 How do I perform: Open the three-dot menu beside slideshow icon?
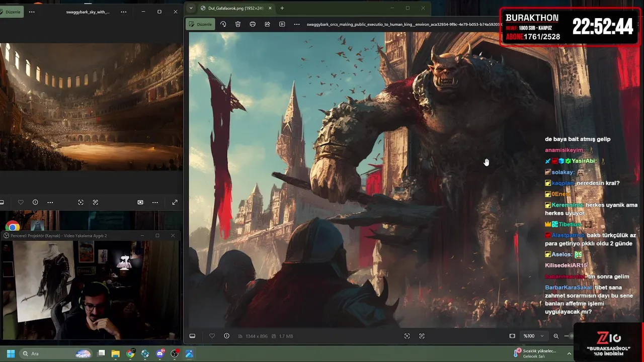click(x=297, y=24)
